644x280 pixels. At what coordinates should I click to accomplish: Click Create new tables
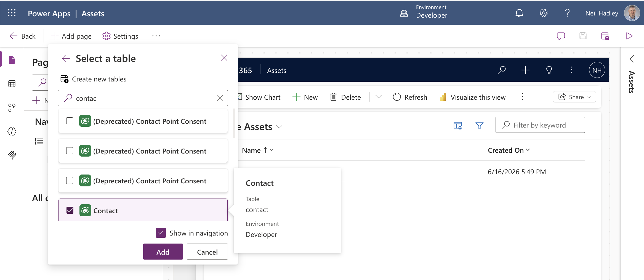tap(93, 79)
